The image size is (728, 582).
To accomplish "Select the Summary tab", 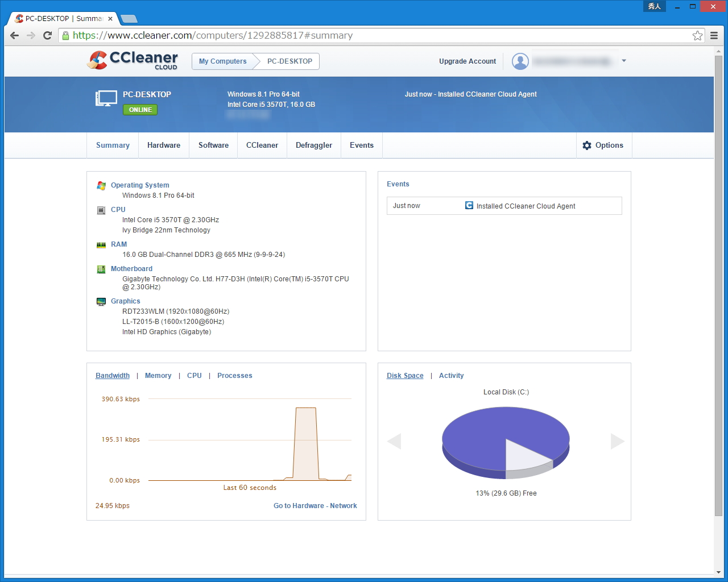I will 113,145.
